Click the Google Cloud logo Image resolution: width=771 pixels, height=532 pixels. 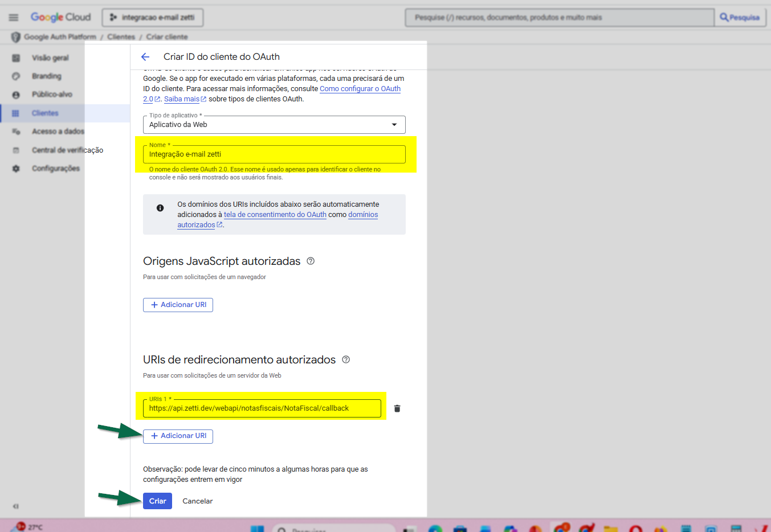(61, 18)
